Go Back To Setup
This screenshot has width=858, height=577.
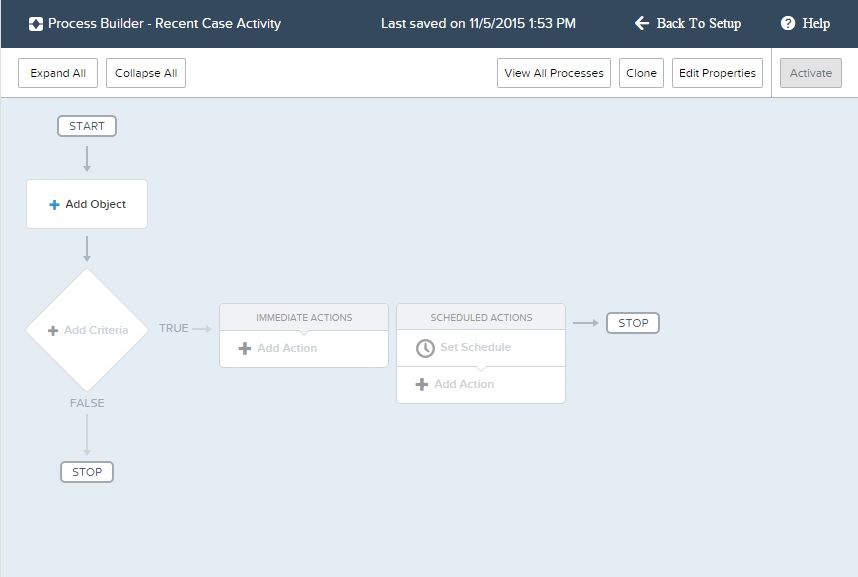point(698,23)
